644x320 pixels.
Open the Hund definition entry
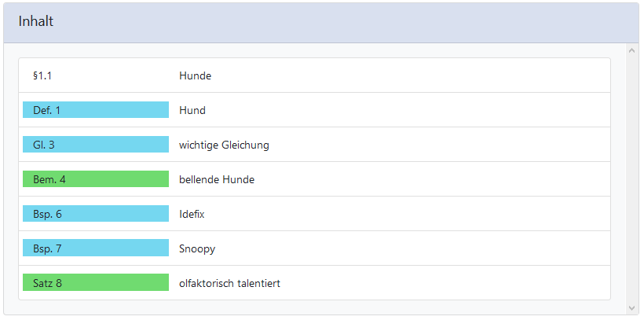pos(192,111)
